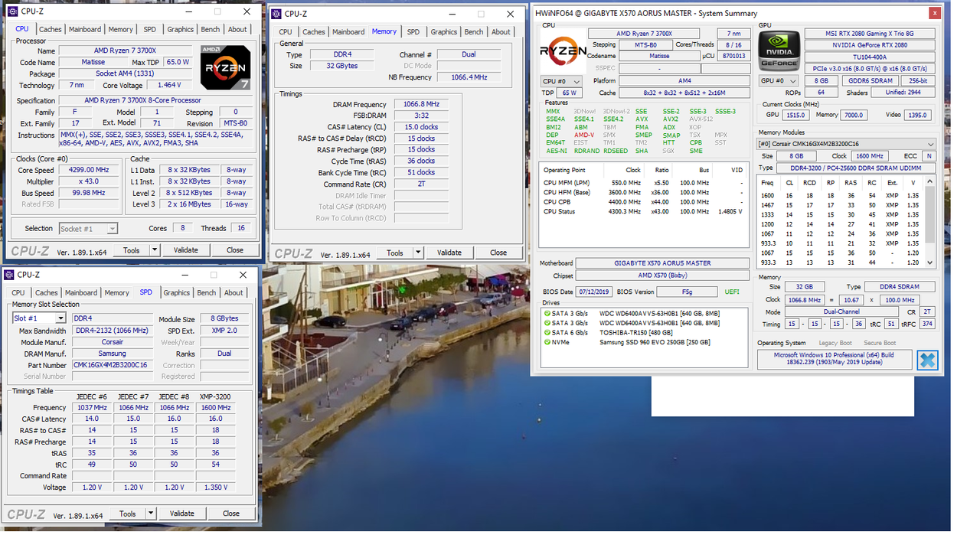Open the Slot #1 memory slot dropdown
Screen dimensions: 980x551
(60, 318)
